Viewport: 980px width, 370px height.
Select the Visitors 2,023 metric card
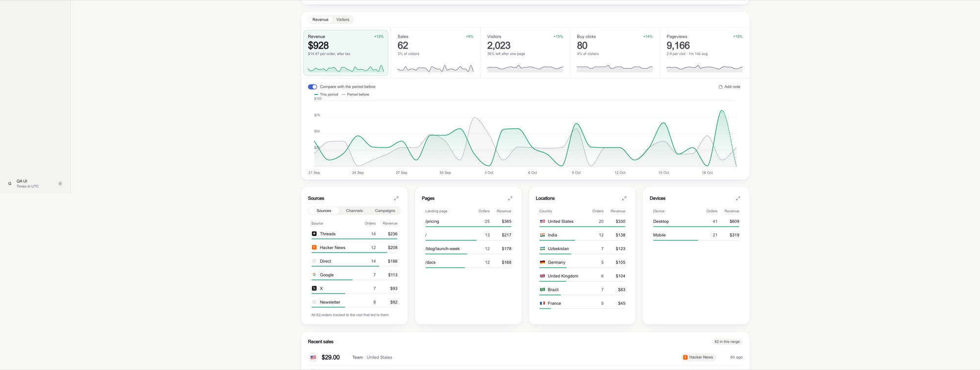click(x=525, y=53)
